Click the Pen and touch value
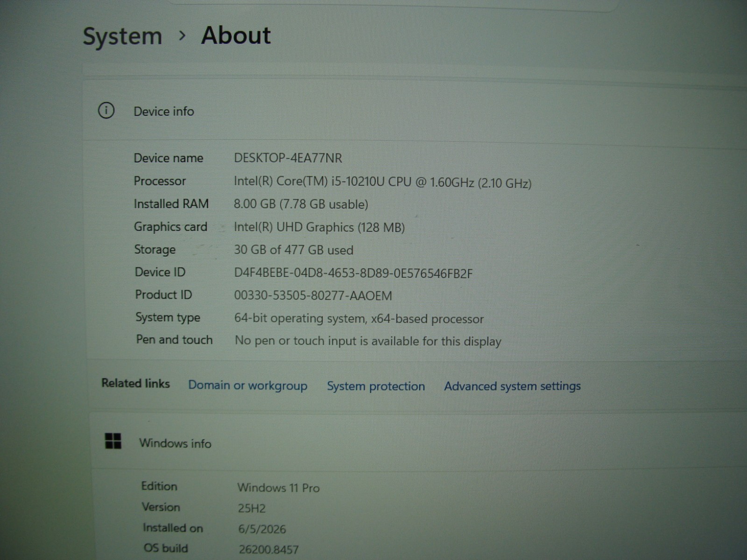Viewport: 747px width, 560px height. pyautogui.click(x=368, y=341)
